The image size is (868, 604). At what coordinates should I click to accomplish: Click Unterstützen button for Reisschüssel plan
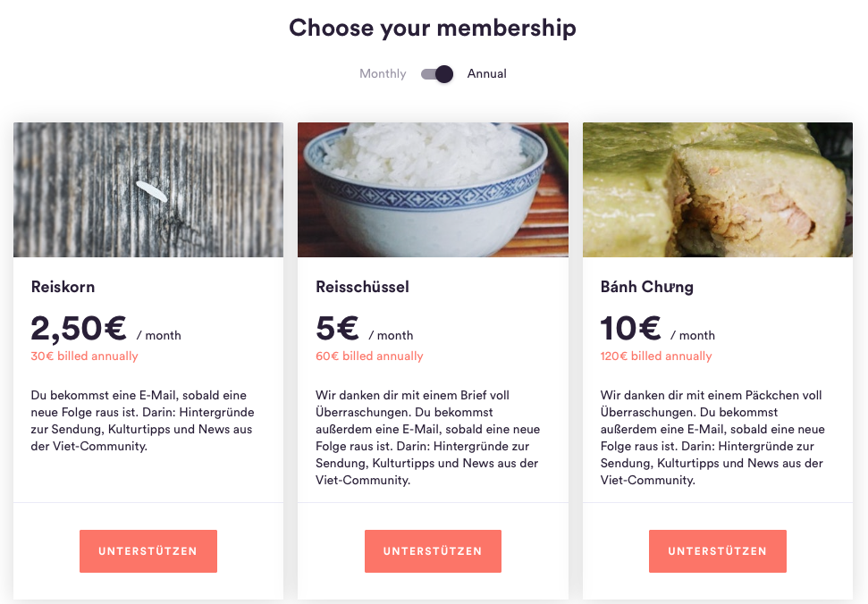click(x=433, y=551)
